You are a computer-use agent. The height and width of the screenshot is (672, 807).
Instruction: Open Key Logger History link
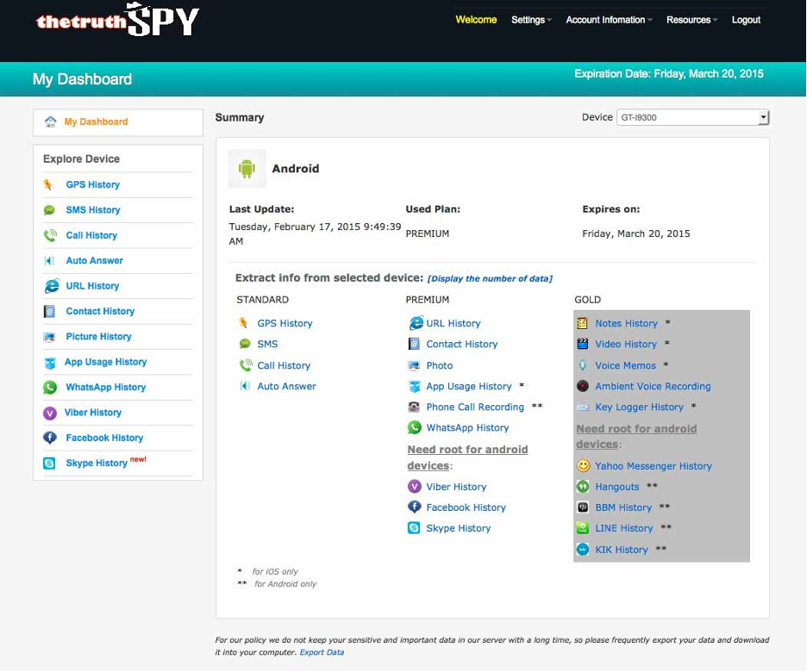[639, 408]
